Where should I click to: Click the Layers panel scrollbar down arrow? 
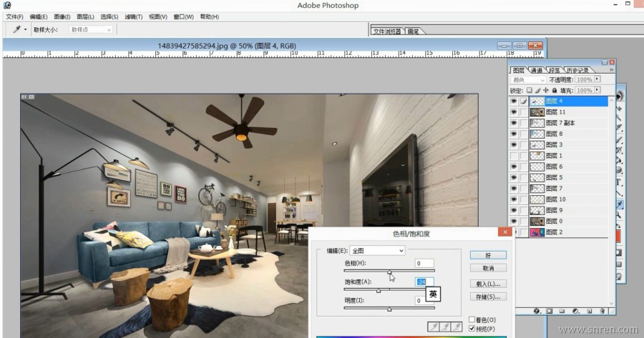[612, 304]
